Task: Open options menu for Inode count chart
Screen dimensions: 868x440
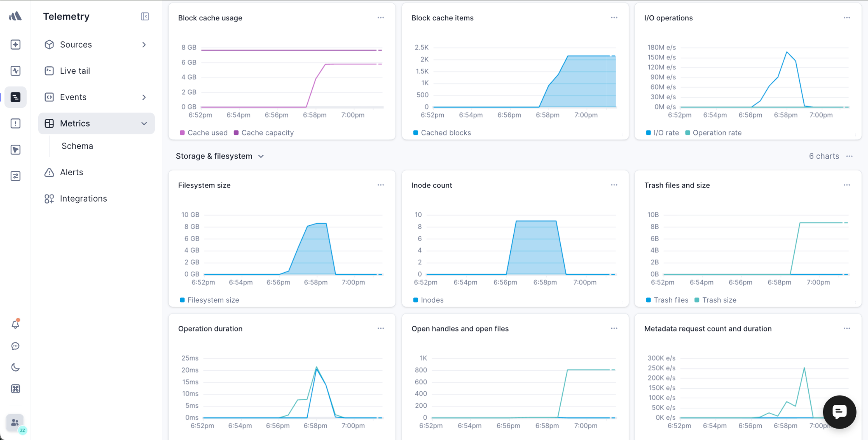Action: click(x=614, y=185)
